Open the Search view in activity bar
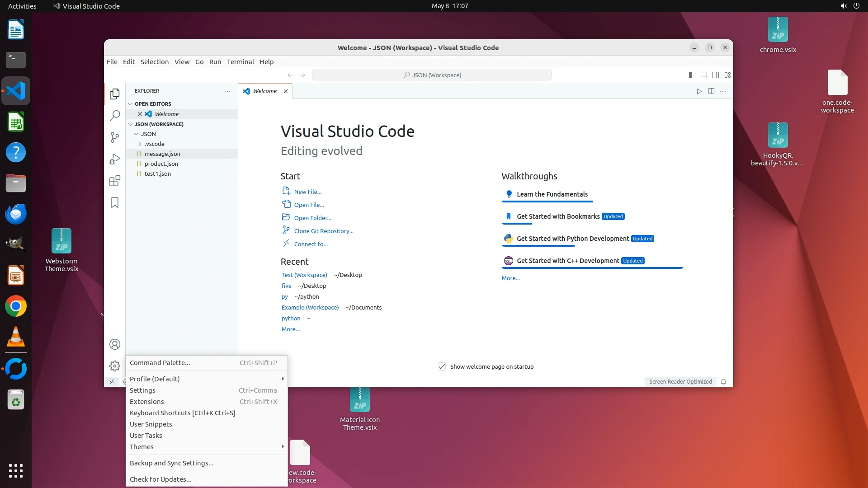This screenshot has width=868, height=488. point(115,116)
